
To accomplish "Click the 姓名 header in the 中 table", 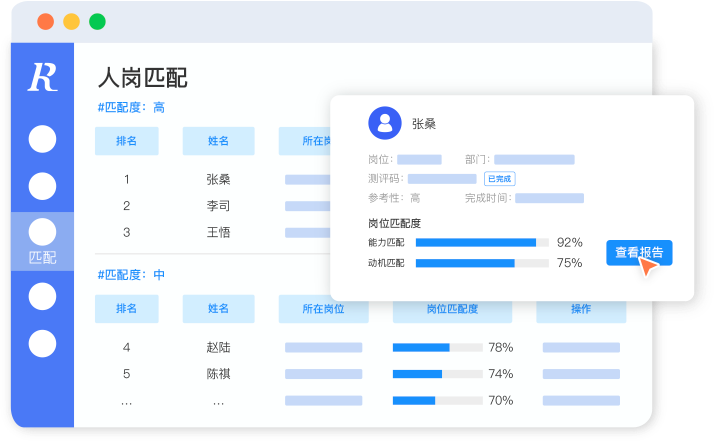I will pos(219,309).
